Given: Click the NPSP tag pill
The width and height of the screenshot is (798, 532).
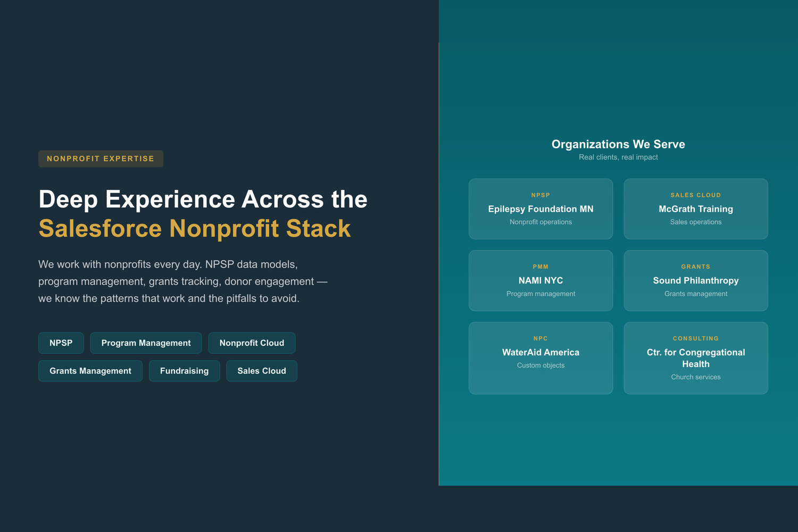Looking at the screenshot, I should point(61,343).
